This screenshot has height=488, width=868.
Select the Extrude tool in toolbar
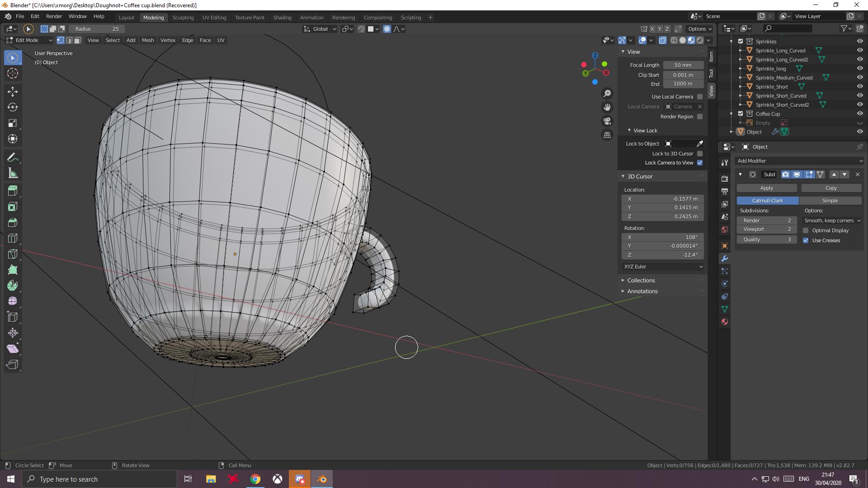13,191
